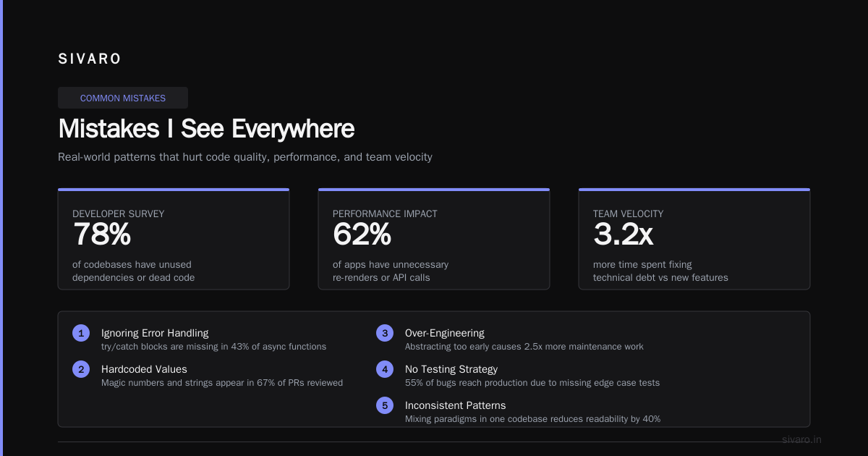This screenshot has width=868, height=456.
Task: Click the Mistakes I See Everywhere heading
Action: (206, 129)
